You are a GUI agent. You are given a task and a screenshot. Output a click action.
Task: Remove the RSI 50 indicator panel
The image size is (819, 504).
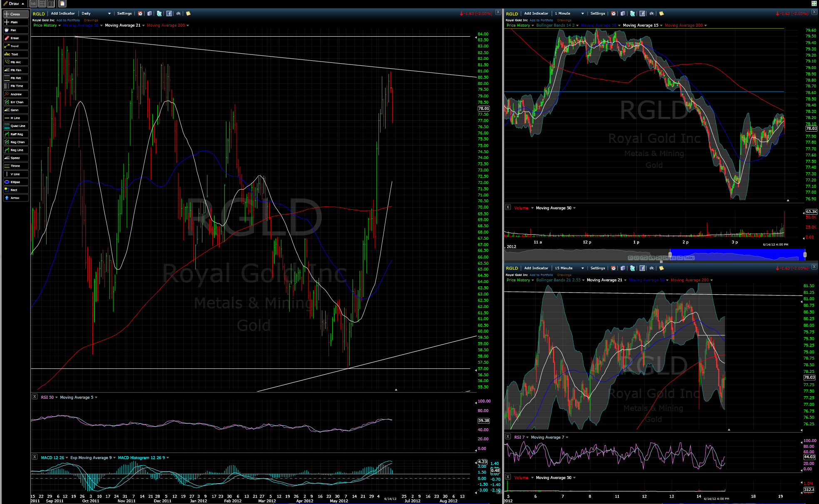click(x=35, y=397)
